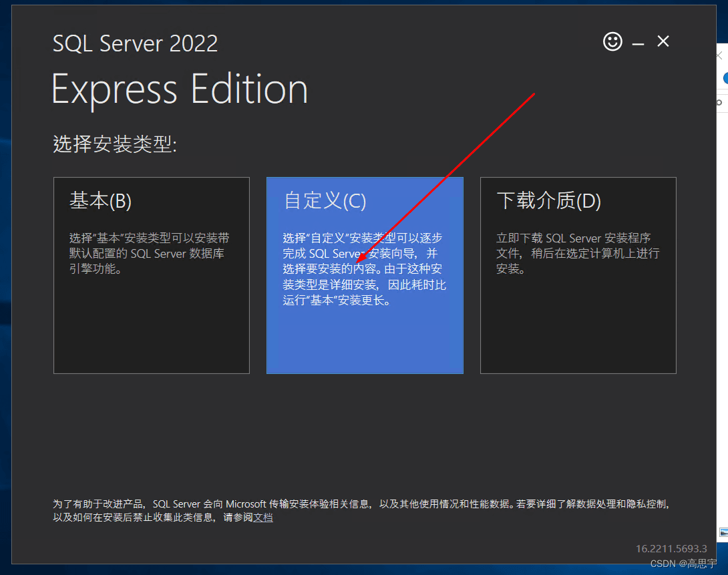This screenshot has width=728, height=575.
Task: Minimize the SQL Server installer window
Action: pyautogui.click(x=639, y=43)
